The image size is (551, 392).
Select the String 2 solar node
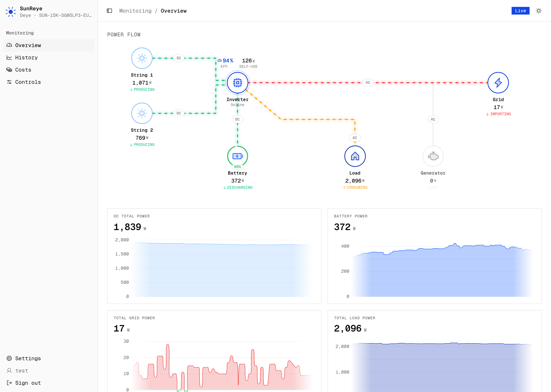(142, 113)
